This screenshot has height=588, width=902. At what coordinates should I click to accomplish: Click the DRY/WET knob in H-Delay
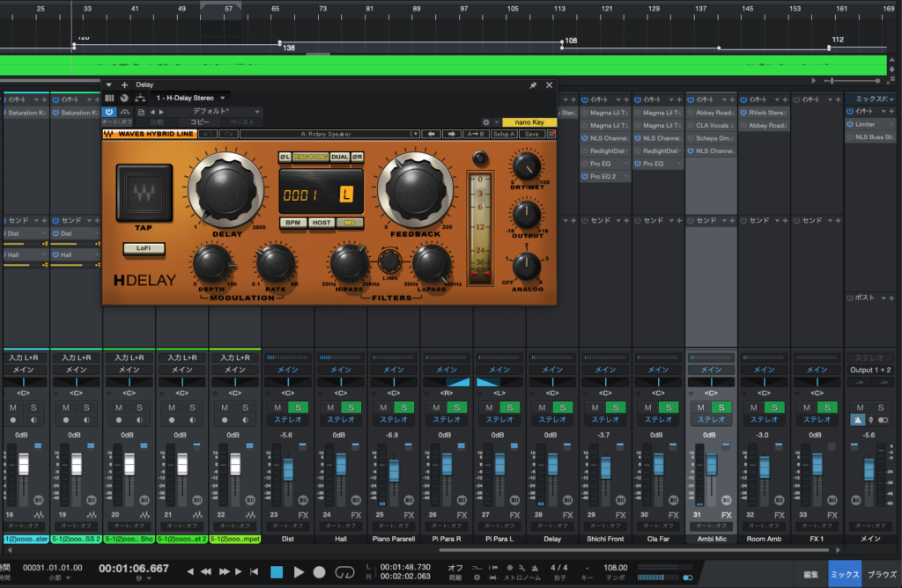coord(526,166)
